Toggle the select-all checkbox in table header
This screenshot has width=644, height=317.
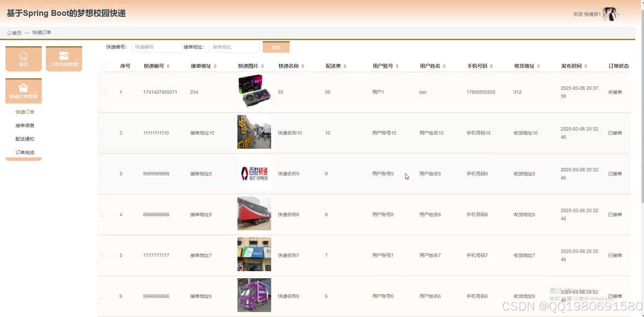pos(104,66)
